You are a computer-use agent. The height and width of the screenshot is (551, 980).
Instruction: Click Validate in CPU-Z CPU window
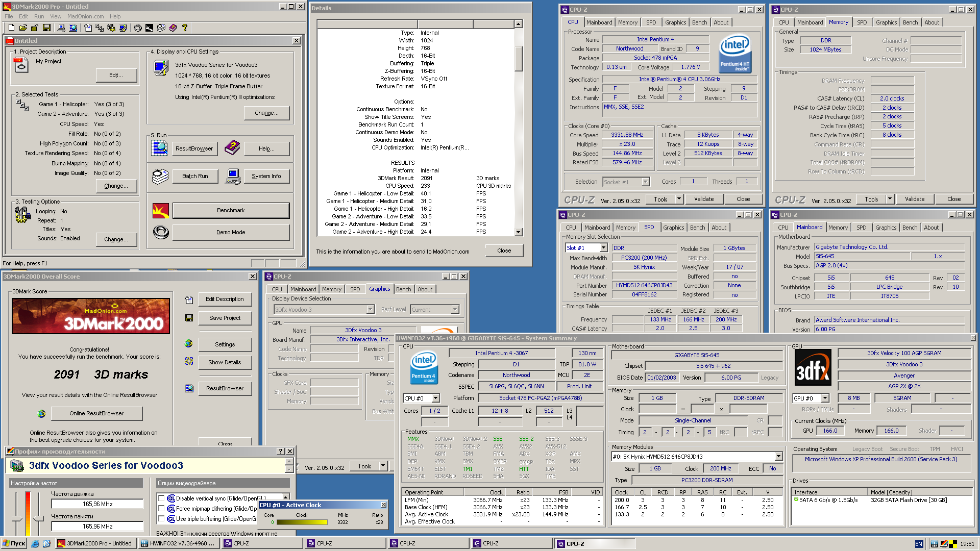click(704, 199)
